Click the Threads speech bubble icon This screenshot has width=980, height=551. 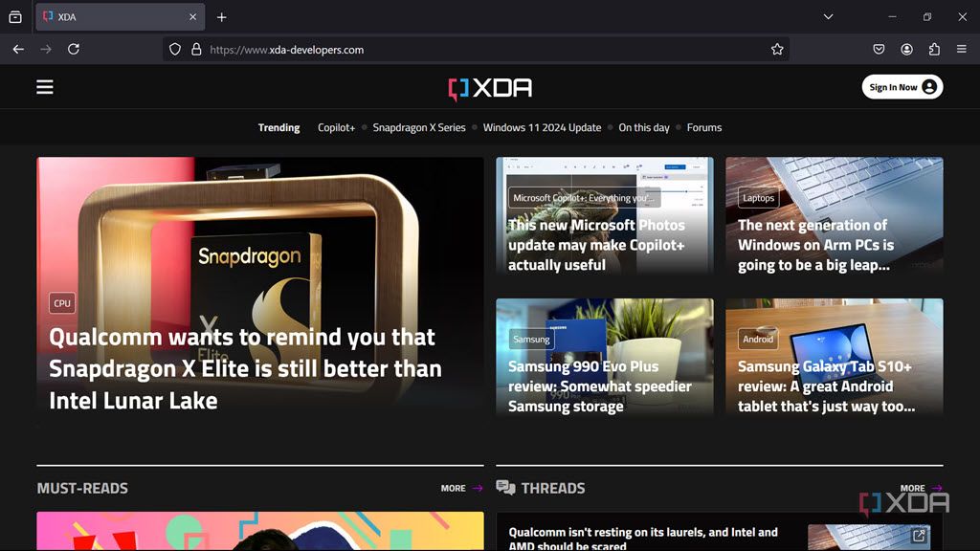(505, 487)
